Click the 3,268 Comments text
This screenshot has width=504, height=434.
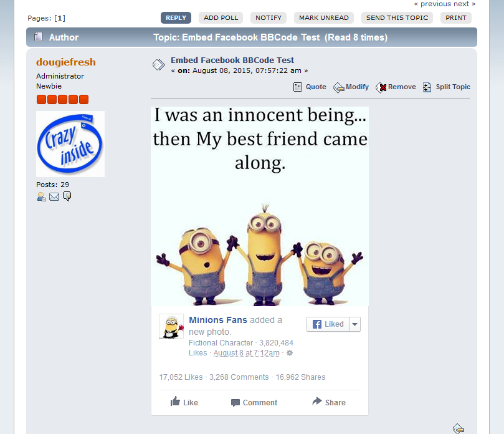[239, 377]
